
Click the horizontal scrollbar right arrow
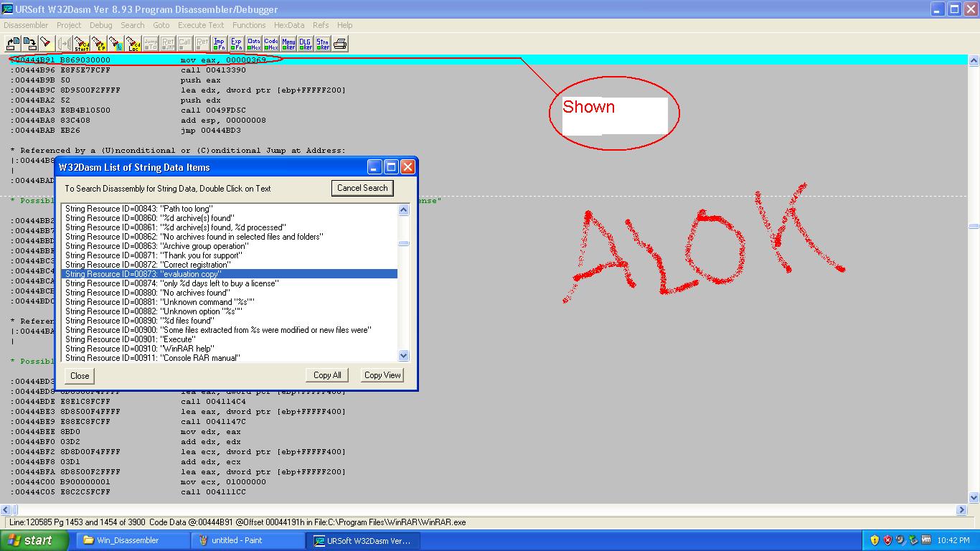(x=962, y=510)
